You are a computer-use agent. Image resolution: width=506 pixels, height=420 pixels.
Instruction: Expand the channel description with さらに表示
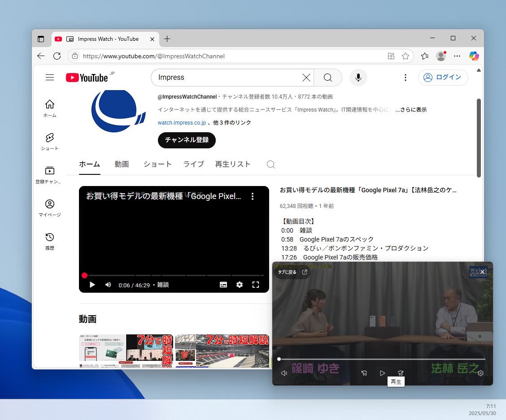410,109
